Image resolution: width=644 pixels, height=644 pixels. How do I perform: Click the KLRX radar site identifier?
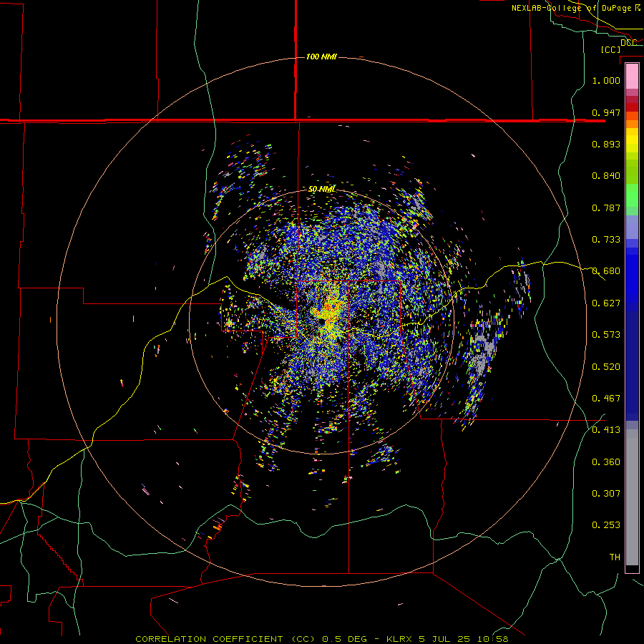point(400,639)
